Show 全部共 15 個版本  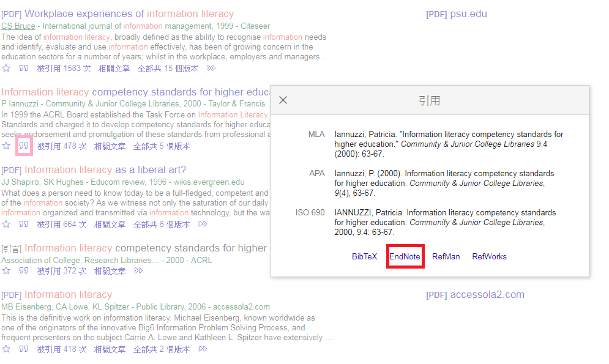pyautogui.click(x=168, y=69)
